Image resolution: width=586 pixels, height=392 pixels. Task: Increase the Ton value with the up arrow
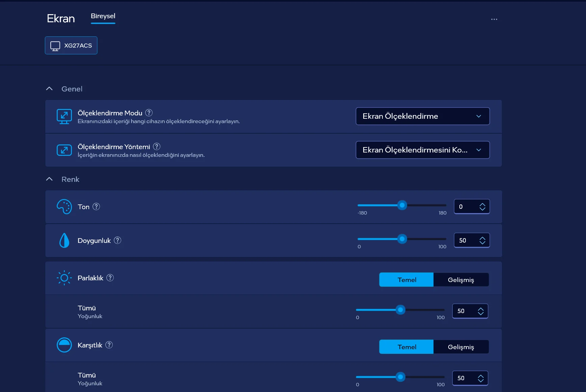482,204
